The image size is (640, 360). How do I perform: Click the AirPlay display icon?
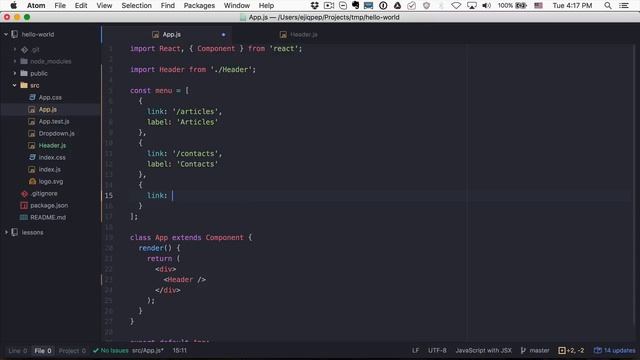(x=471, y=6)
